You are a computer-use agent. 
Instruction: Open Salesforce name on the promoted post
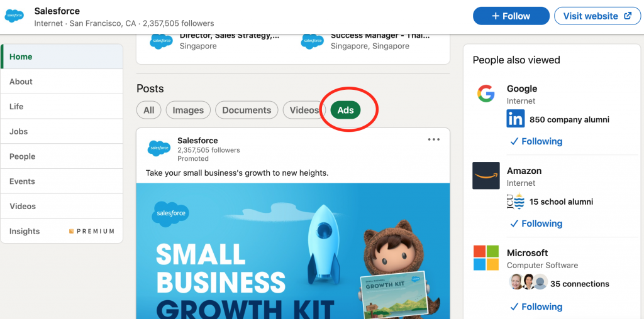pos(197,141)
